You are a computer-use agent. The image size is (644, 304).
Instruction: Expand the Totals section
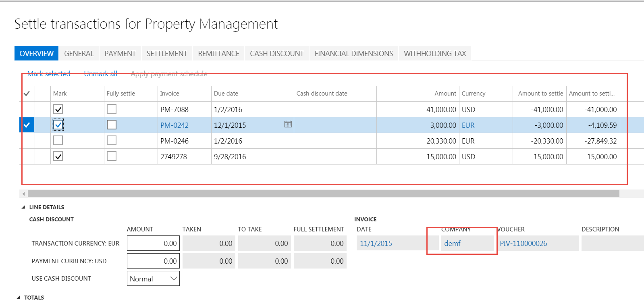[x=19, y=298]
